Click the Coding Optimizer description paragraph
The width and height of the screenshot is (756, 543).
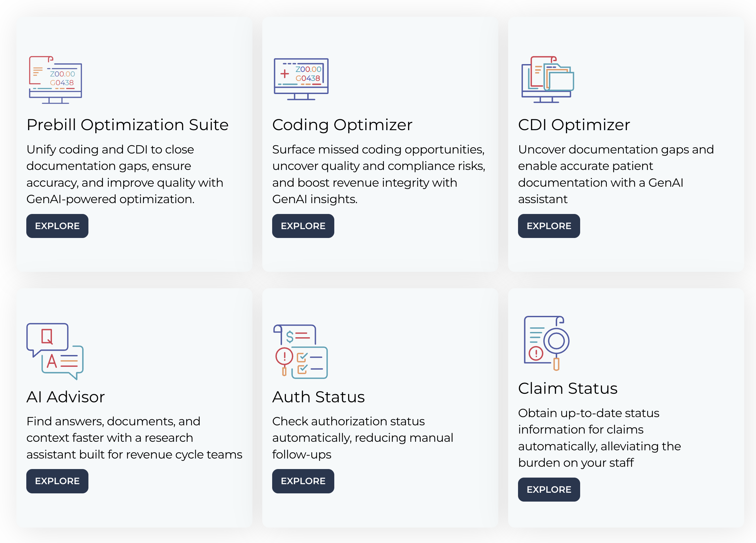coord(378,174)
